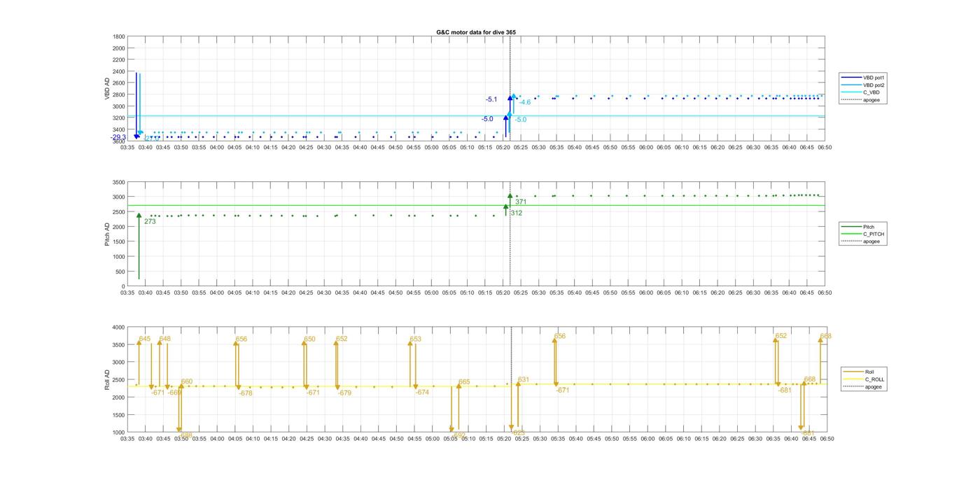This screenshot has height=485, width=980.
Task: Click the "Pitch AD" y-axis label
Action: tap(107, 234)
